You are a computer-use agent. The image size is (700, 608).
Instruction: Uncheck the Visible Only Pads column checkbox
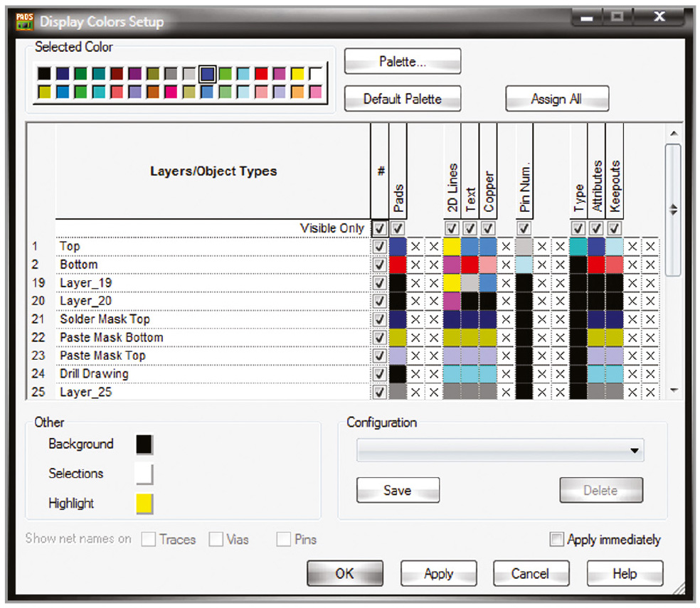(398, 228)
